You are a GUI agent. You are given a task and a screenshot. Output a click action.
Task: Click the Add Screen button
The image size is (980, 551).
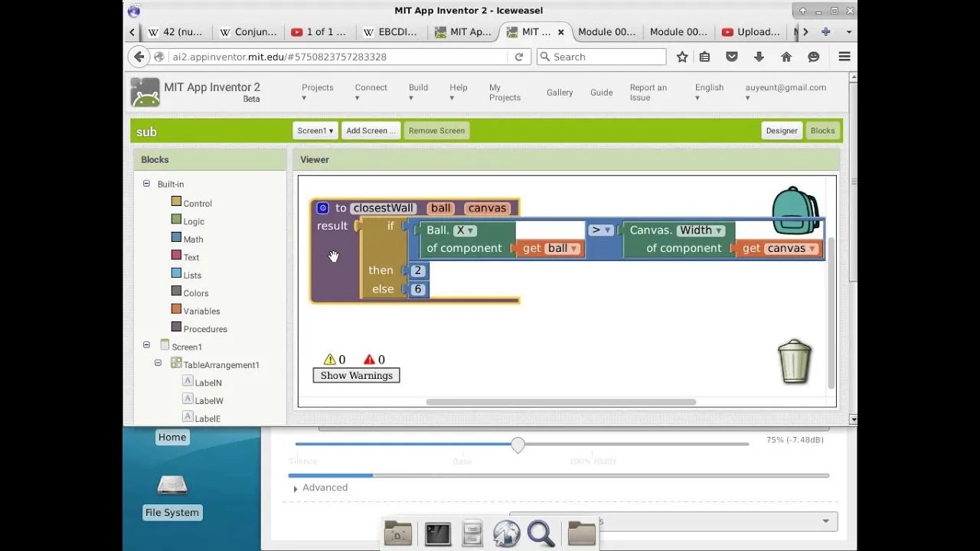[x=371, y=131]
